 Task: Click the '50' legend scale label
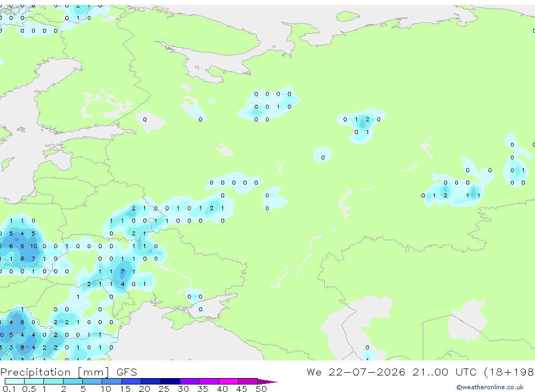(261, 389)
